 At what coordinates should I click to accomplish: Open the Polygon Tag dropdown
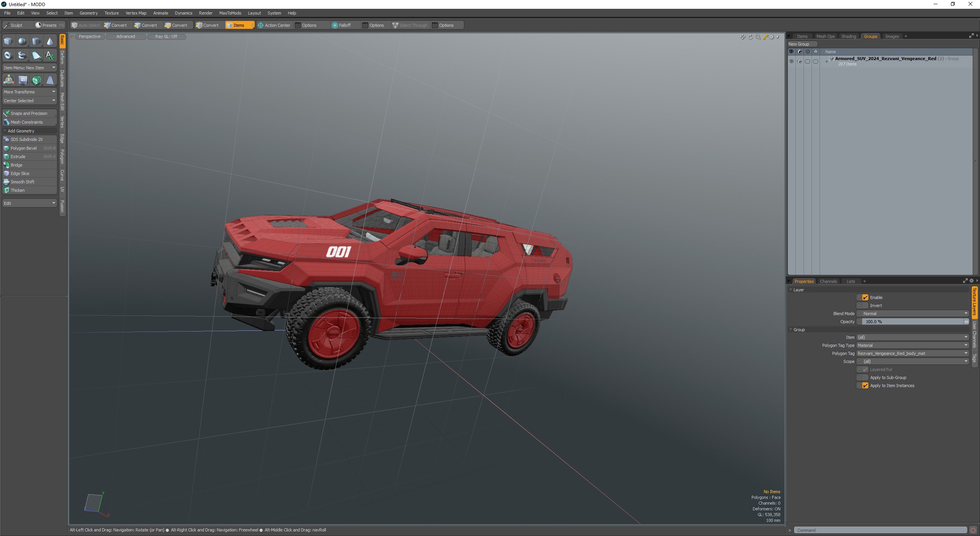913,353
